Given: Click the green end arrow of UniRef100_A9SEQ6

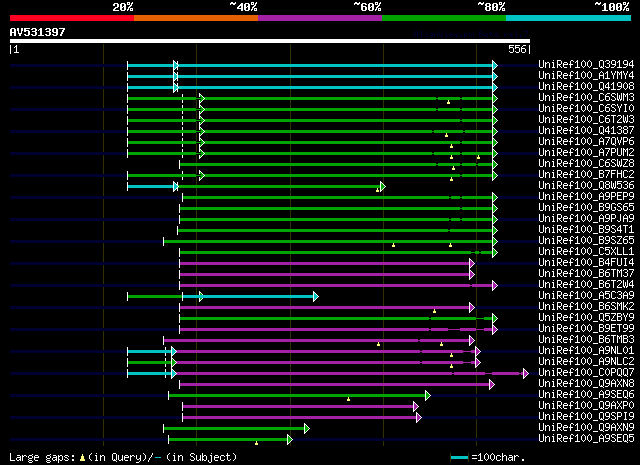Looking at the screenshot, I should (427, 396).
